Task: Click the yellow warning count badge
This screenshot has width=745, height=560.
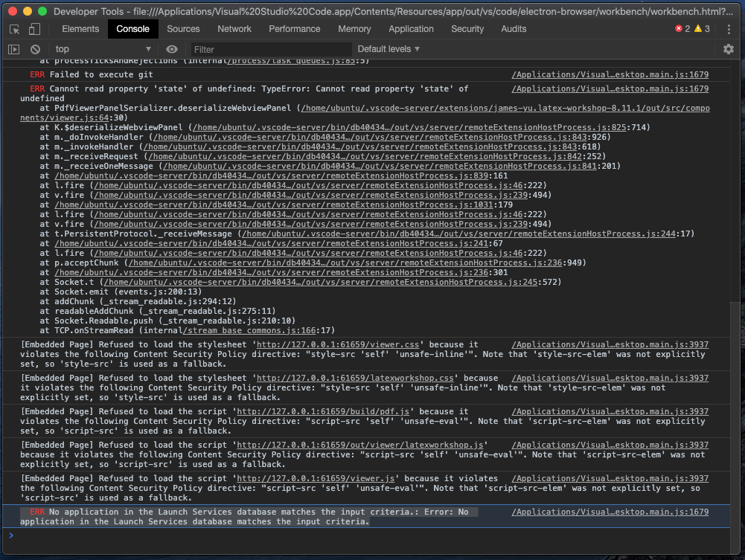Action: pos(702,29)
